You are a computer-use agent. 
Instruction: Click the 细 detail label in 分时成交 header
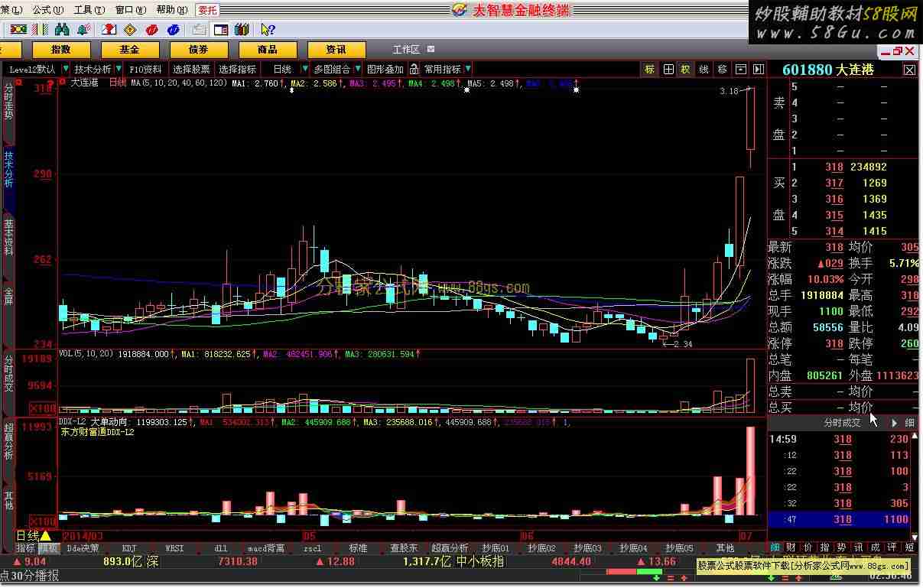909,422
